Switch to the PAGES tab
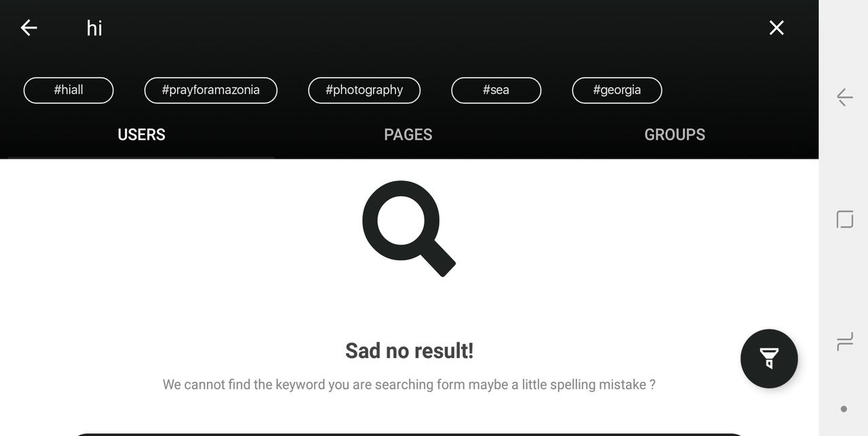This screenshot has height=436, width=868. coord(408,134)
